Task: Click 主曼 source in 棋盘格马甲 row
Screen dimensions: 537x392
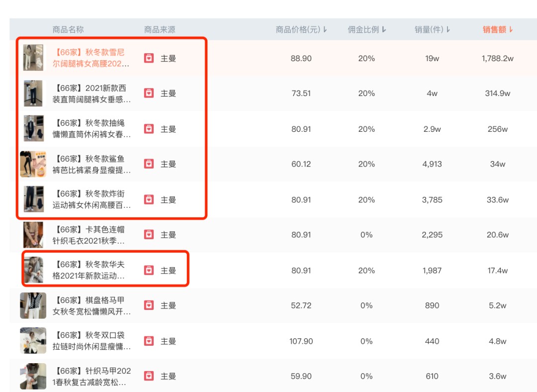Action: coord(168,305)
